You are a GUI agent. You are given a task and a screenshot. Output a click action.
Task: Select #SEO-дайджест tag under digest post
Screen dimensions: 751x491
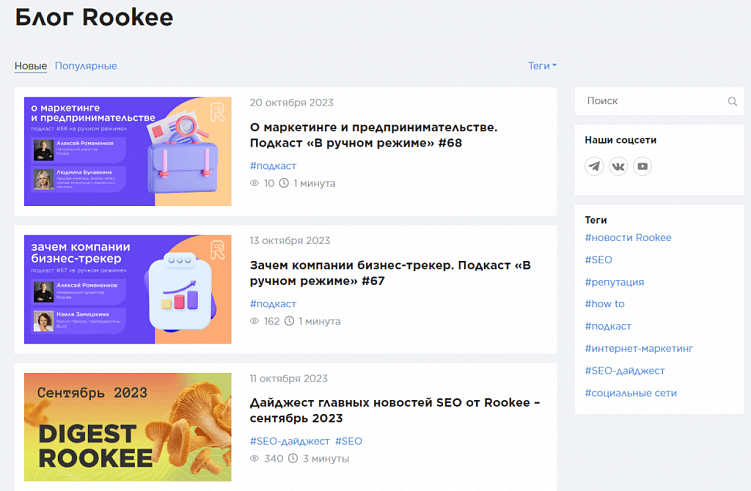click(x=290, y=441)
